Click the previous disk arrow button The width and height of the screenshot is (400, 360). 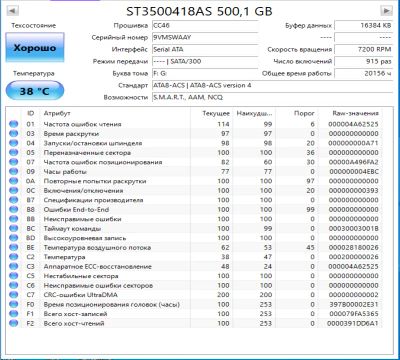pos(12,11)
